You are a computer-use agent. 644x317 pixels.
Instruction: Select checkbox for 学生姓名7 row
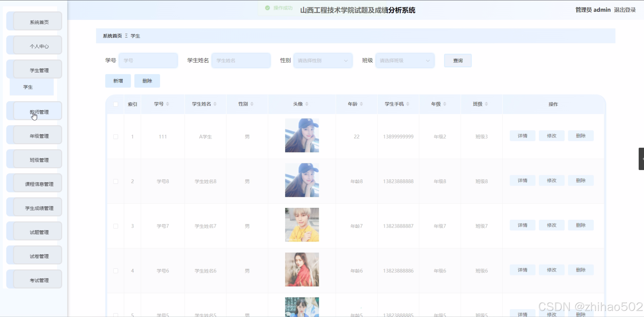(116, 226)
